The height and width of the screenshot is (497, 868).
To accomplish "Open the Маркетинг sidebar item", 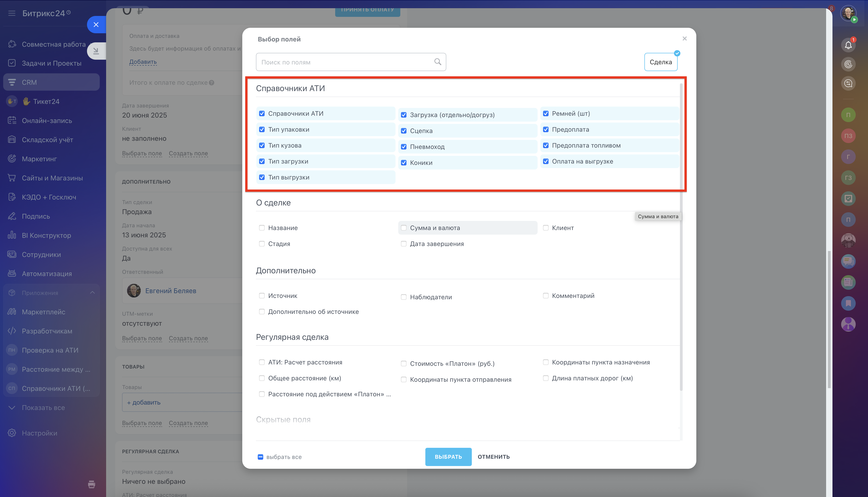I will pos(39,159).
